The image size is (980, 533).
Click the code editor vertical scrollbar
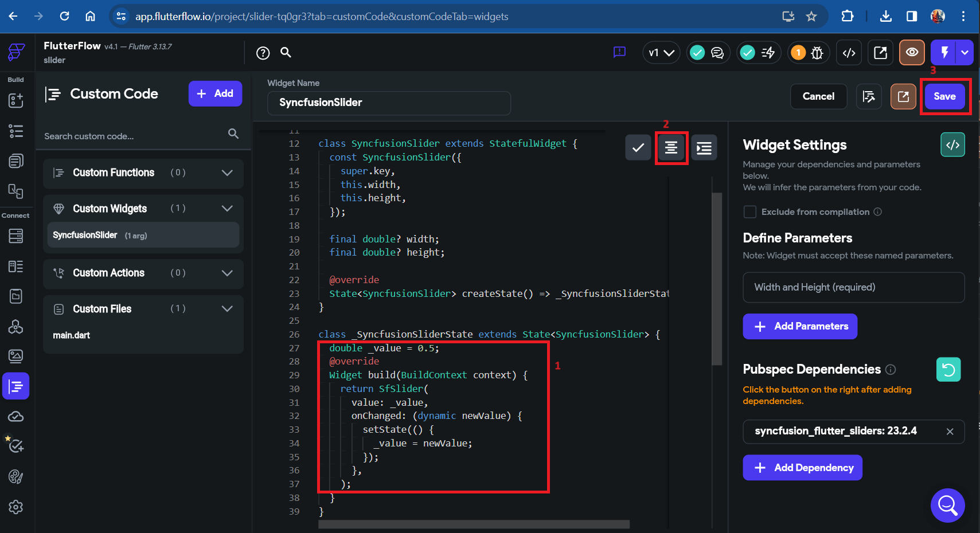pos(717,279)
